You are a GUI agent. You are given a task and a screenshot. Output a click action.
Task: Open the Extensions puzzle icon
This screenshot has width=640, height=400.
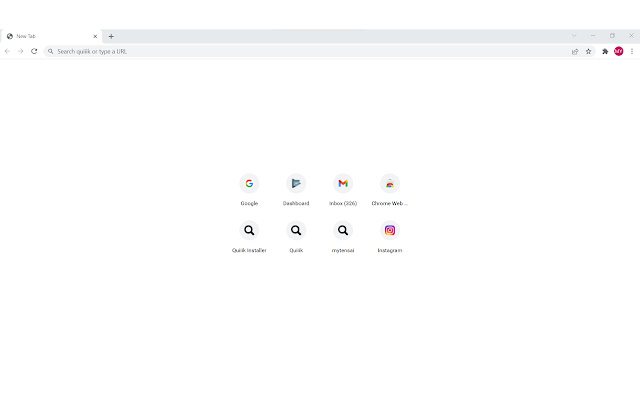605,51
